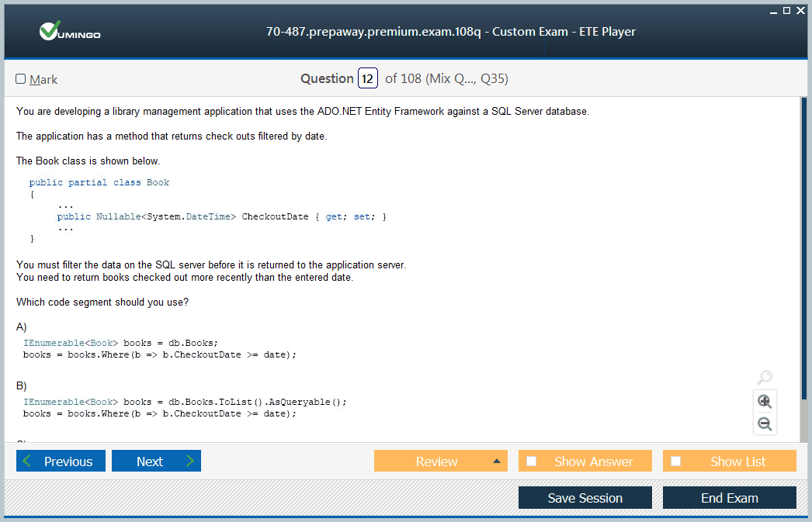Click the 'of 108 (Mix Q..., Q35)' text

[447, 78]
